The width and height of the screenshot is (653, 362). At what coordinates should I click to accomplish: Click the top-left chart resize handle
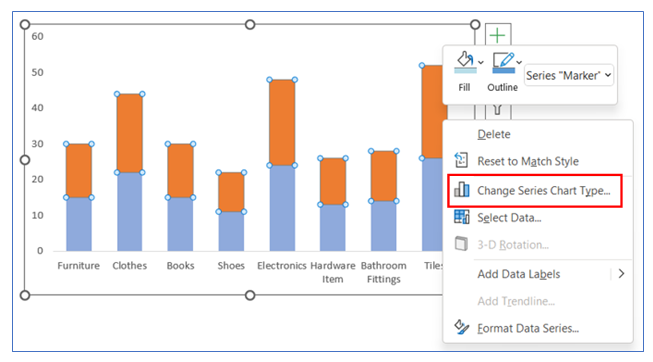click(x=25, y=25)
